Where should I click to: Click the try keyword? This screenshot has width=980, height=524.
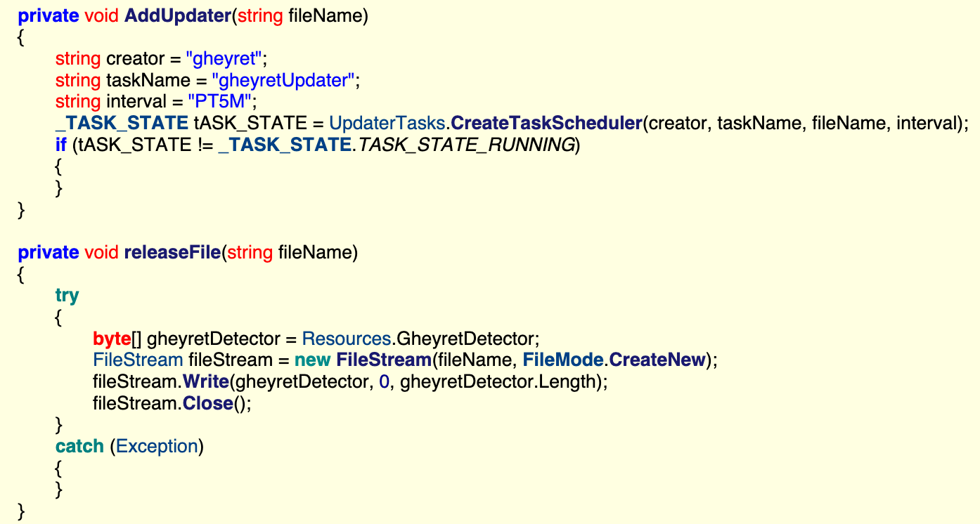pos(67,296)
